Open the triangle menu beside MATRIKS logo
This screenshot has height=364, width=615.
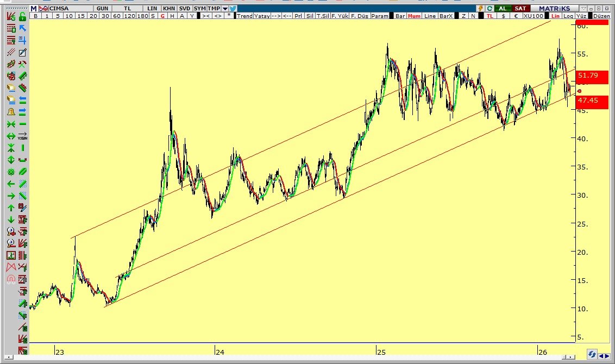coord(584,8)
